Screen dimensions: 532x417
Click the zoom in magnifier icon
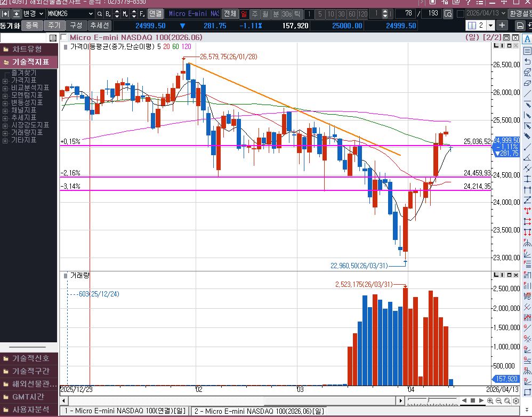point(490,400)
